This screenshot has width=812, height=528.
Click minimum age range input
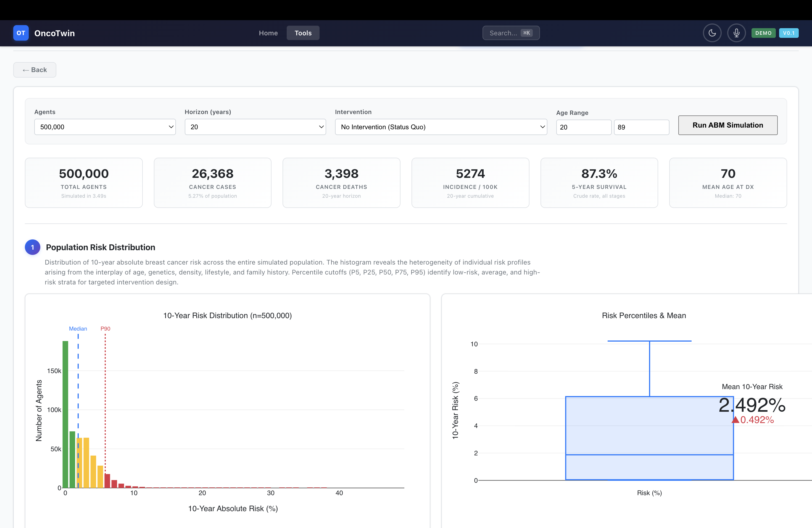583,127
